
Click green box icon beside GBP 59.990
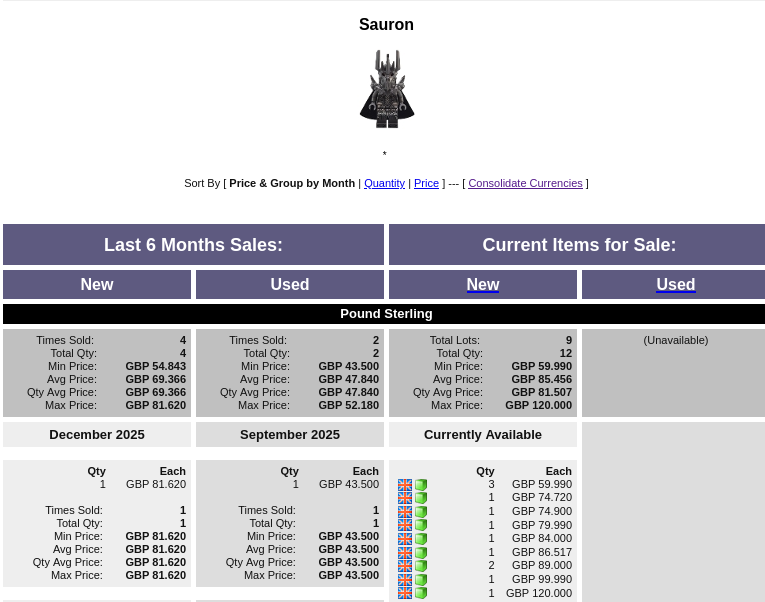421,484
